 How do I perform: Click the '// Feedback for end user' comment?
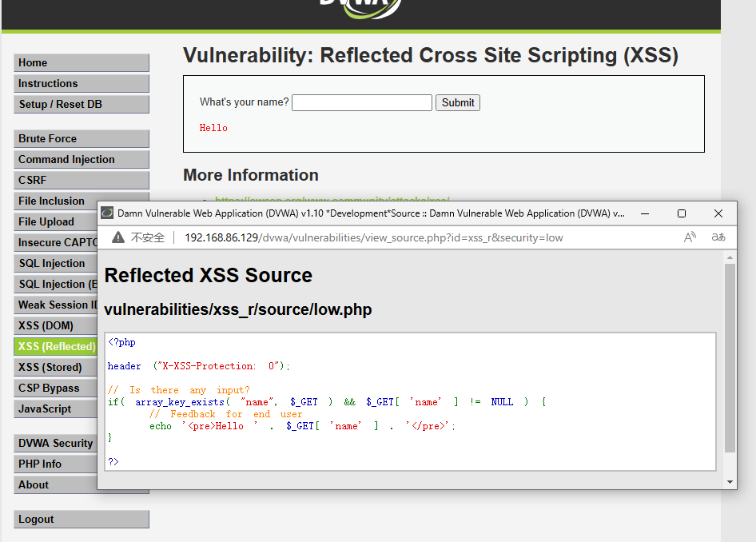click(x=225, y=414)
